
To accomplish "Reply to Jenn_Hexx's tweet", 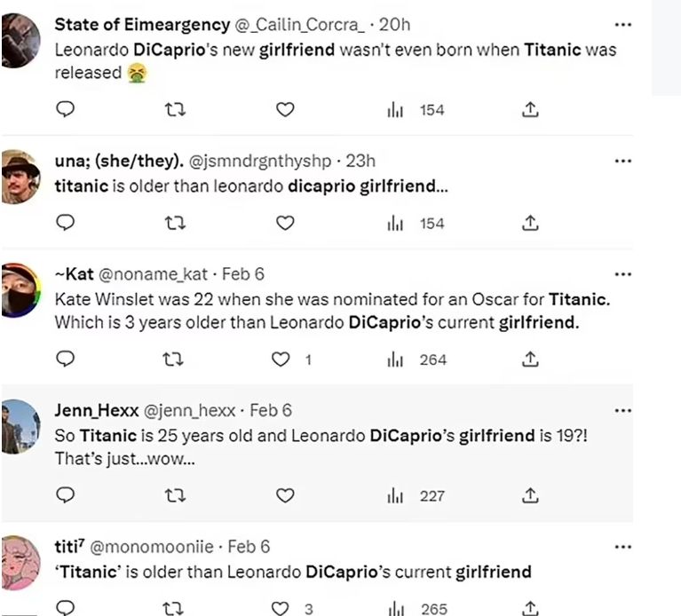I will tap(65, 495).
